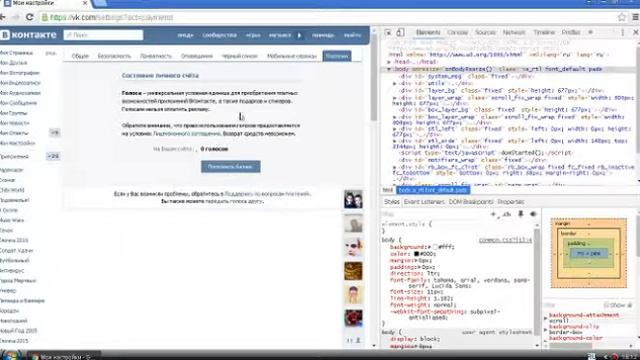
Task: Open the payment support link
Action: 267,194
